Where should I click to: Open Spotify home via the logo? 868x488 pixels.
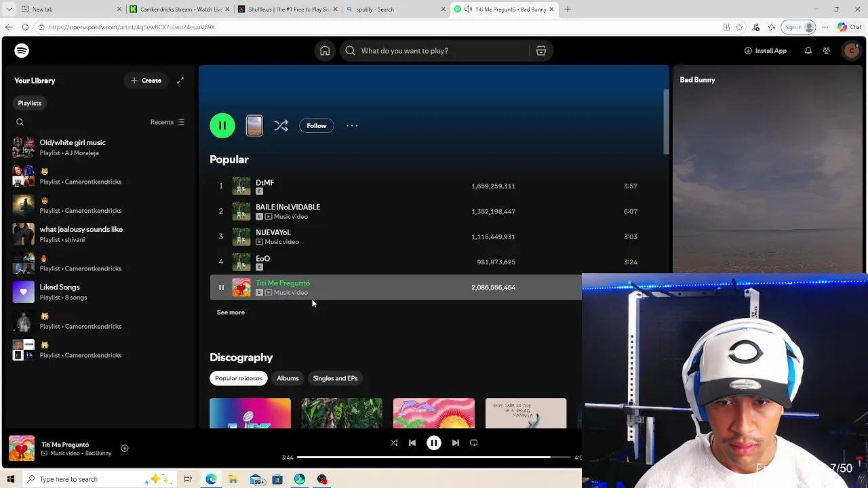pos(22,51)
